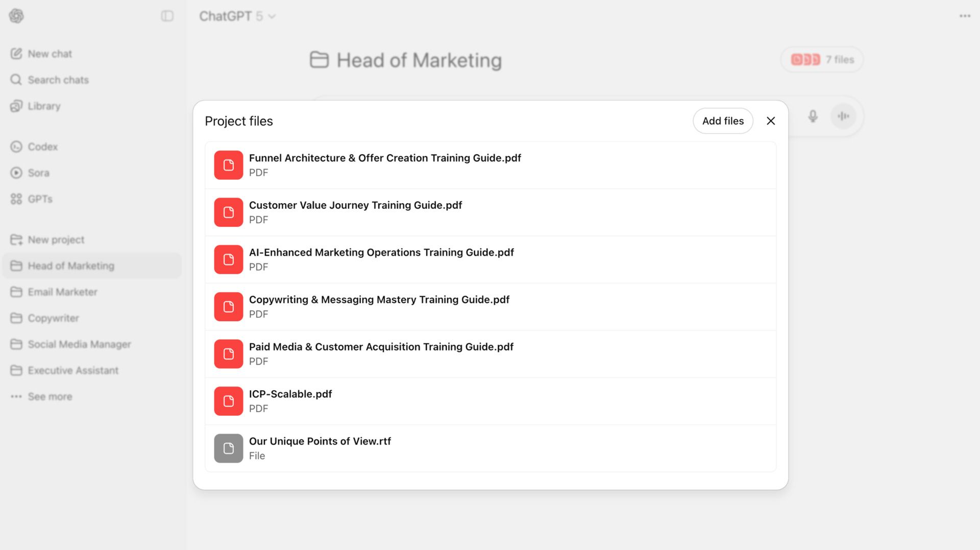Open the three-dot options menu
The height and width of the screenshot is (550, 980).
pos(965,16)
